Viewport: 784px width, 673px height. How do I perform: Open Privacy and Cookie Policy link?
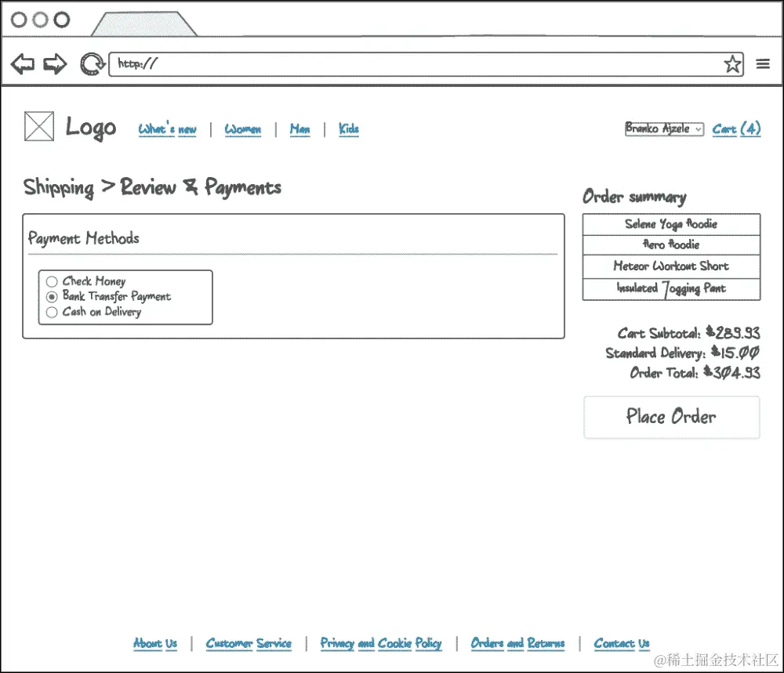coord(381,643)
